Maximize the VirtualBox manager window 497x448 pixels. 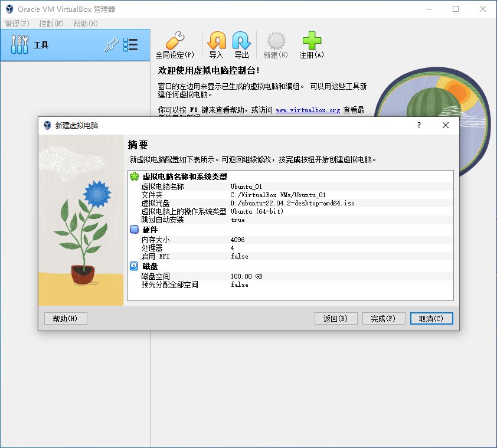click(x=456, y=9)
